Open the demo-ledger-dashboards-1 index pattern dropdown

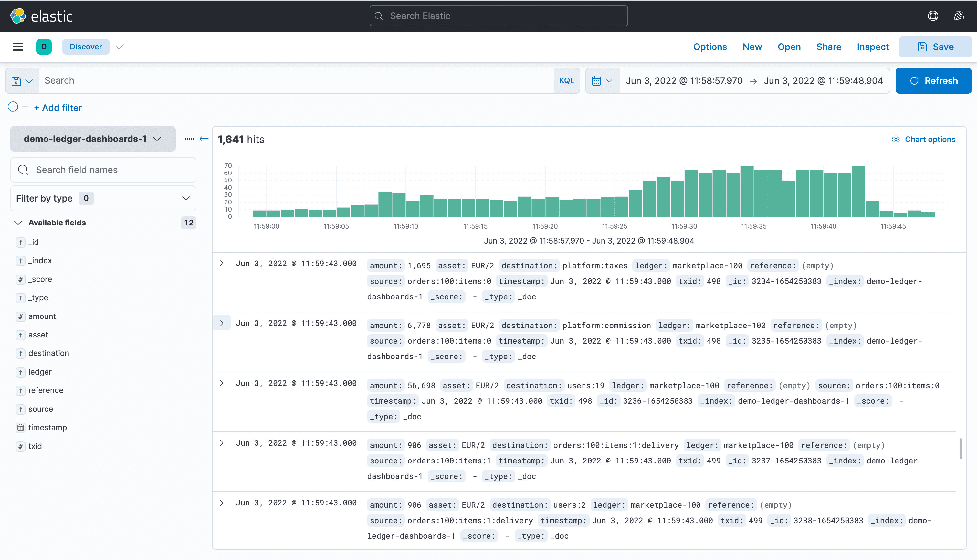(93, 139)
